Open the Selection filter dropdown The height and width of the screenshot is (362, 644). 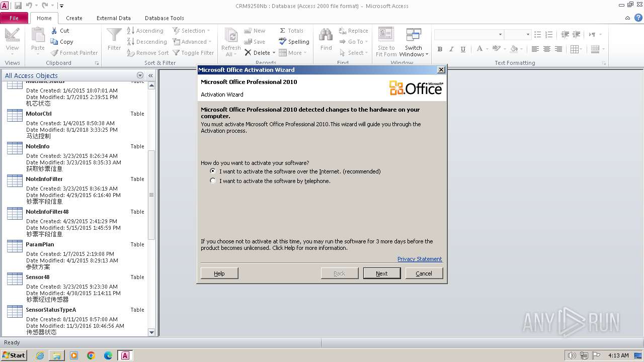pyautogui.click(x=191, y=31)
